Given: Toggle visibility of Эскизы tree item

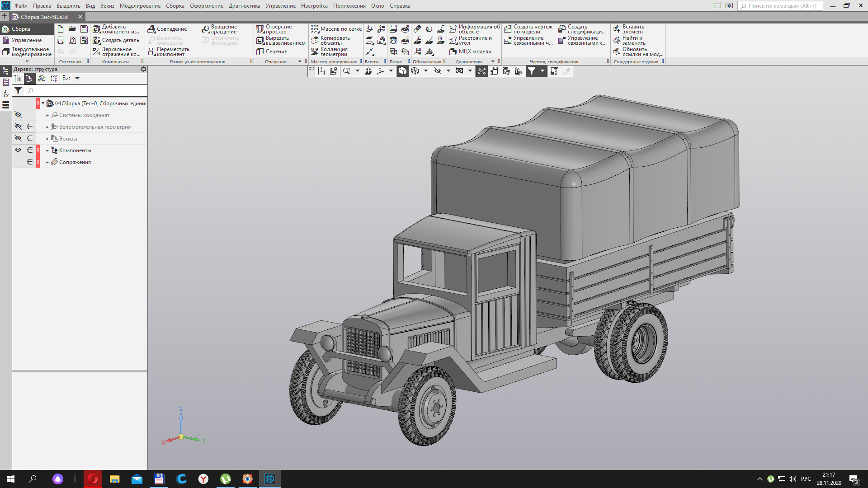Looking at the screenshot, I should tap(17, 138).
